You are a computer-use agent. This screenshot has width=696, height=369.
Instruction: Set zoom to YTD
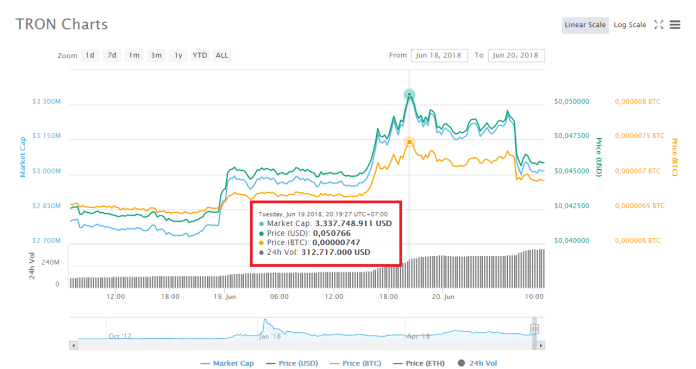point(200,56)
